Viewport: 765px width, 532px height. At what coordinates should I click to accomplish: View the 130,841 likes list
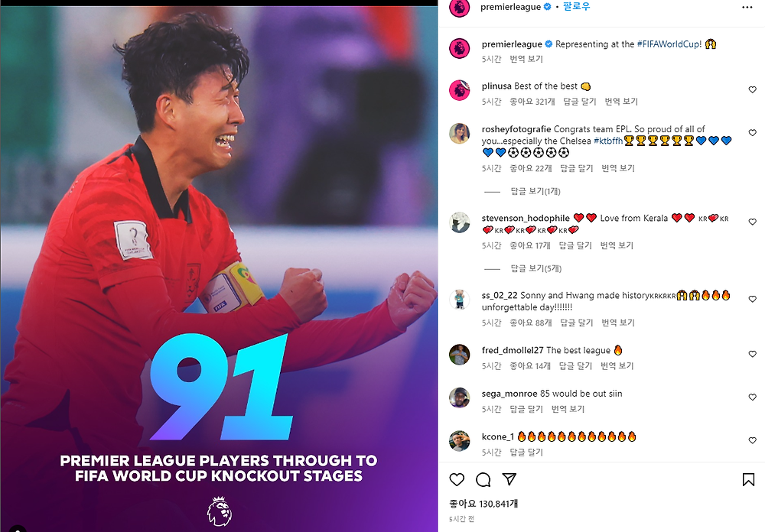pos(483,504)
